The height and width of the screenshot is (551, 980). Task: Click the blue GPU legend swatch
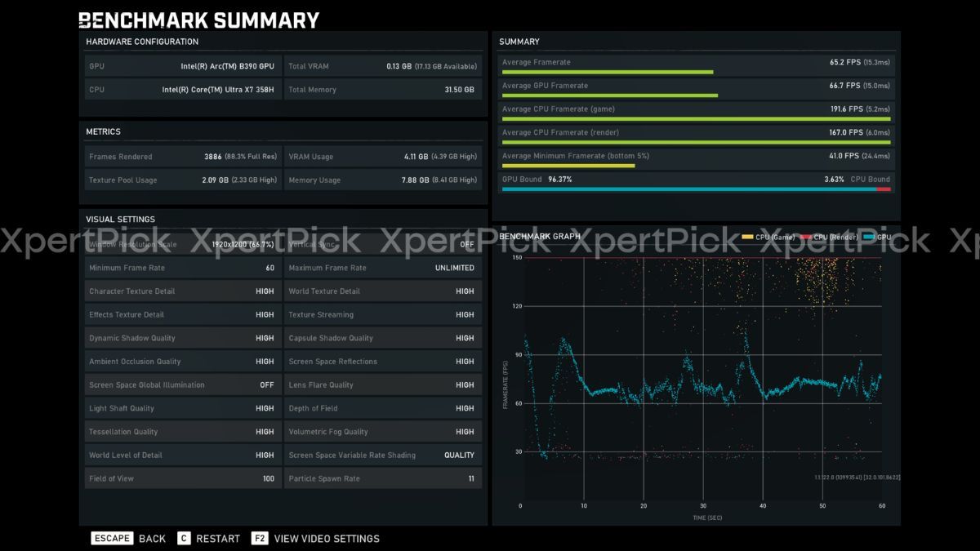pyautogui.click(x=869, y=237)
